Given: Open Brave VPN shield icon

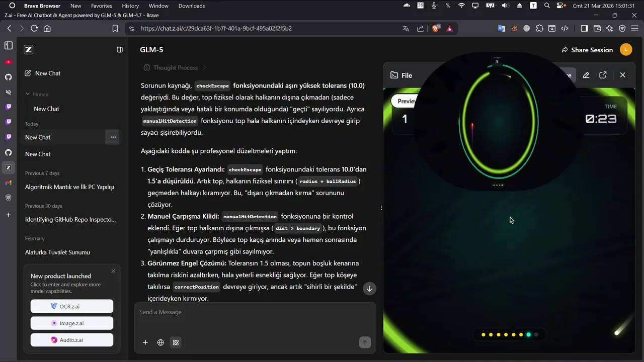Looking at the screenshot, I should [622, 29].
